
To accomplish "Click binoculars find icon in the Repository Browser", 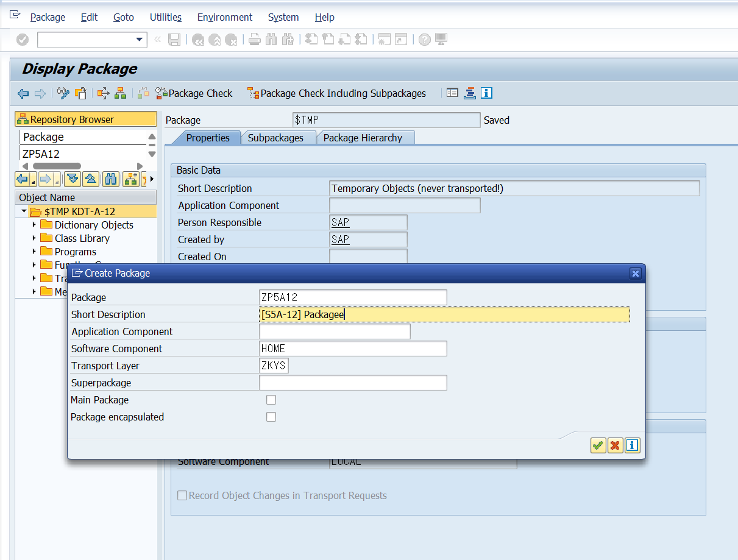I will pyautogui.click(x=111, y=179).
